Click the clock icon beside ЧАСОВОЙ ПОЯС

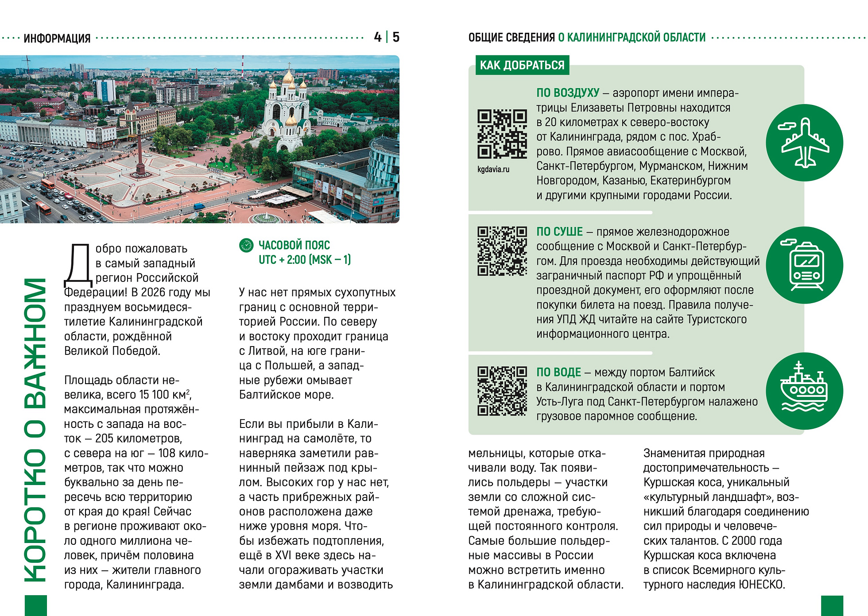point(246,245)
